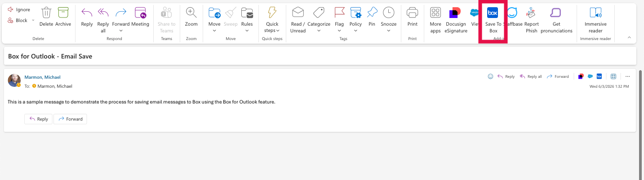
Task: Open the More actions ellipsis menu
Action: click(x=628, y=76)
